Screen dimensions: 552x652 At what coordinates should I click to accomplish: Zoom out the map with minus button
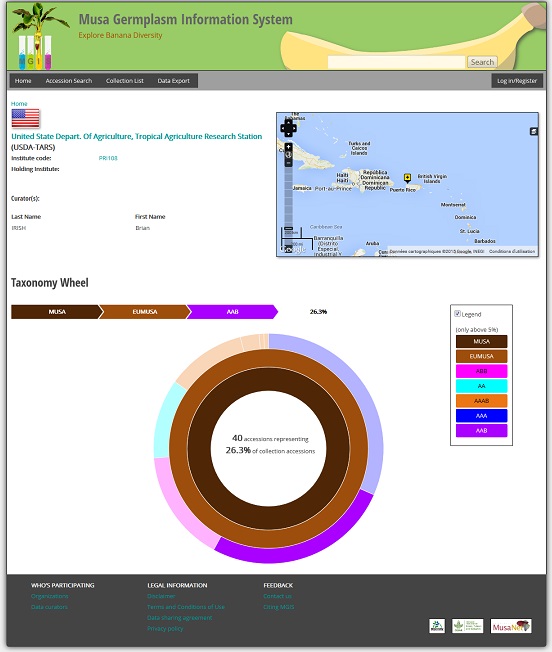pyautogui.click(x=288, y=163)
